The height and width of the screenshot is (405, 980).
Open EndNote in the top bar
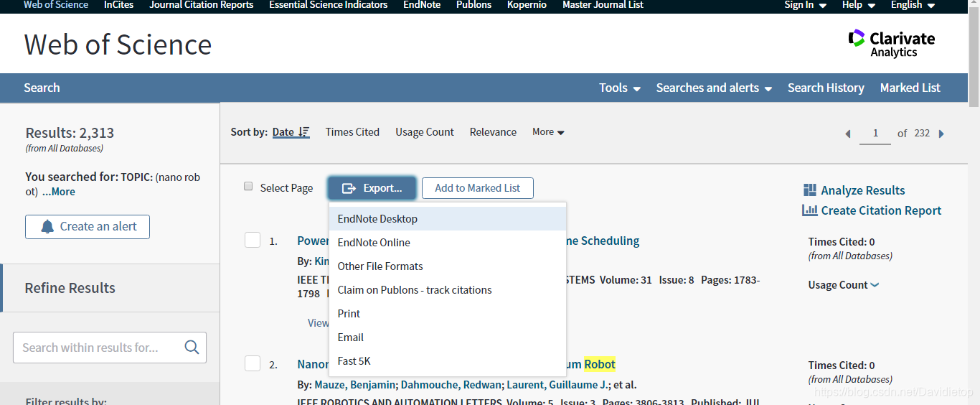click(x=422, y=5)
